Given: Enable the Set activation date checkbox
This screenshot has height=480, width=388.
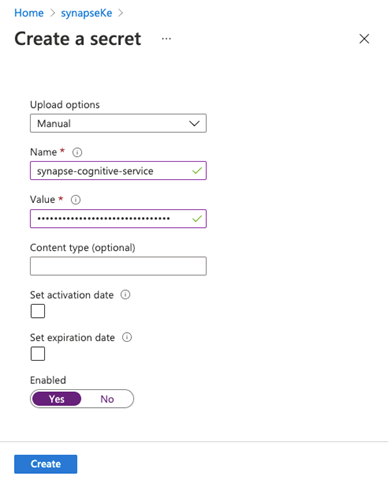Looking at the screenshot, I should (x=38, y=311).
